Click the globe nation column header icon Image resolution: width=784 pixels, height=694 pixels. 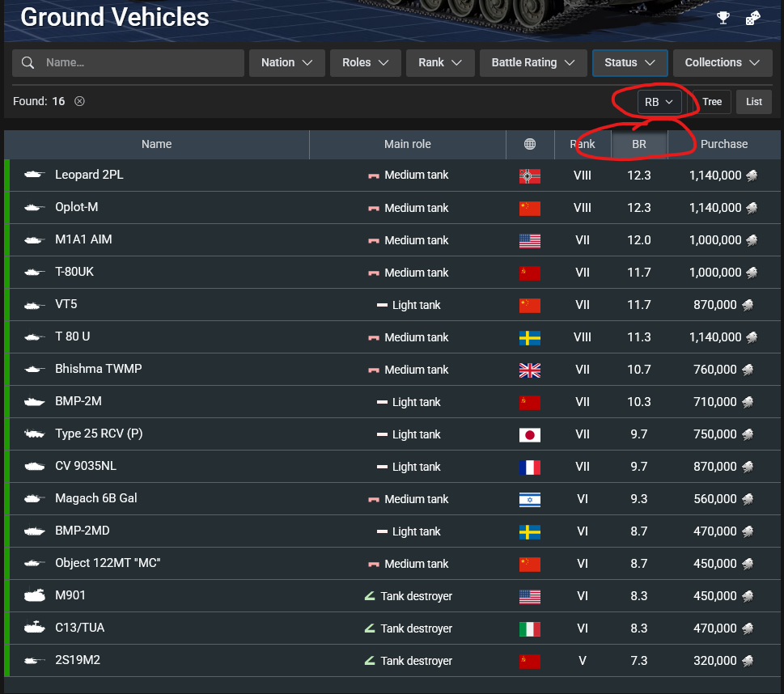(530, 144)
